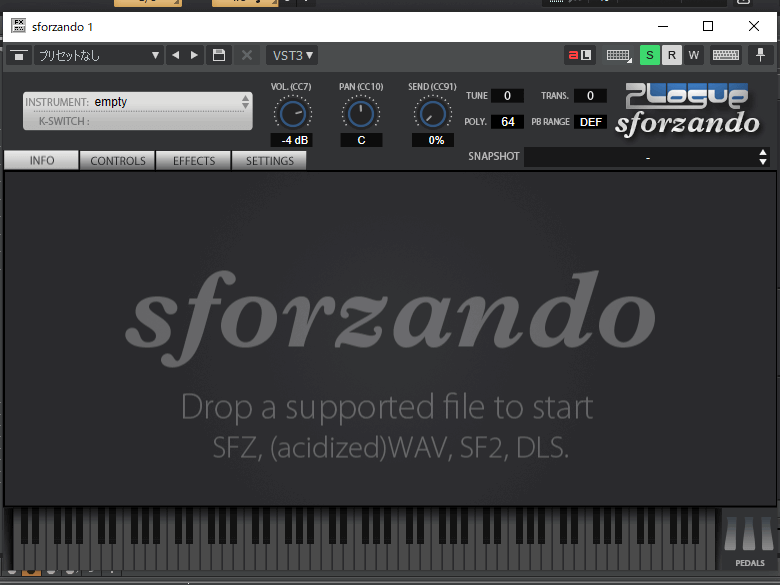Click the TRANS. value field

pyautogui.click(x=590, y=96)
